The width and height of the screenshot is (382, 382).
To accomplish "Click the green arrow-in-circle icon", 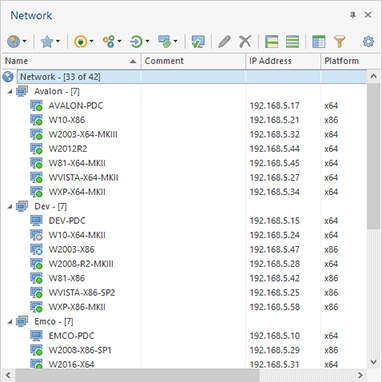I will (136, 42).
